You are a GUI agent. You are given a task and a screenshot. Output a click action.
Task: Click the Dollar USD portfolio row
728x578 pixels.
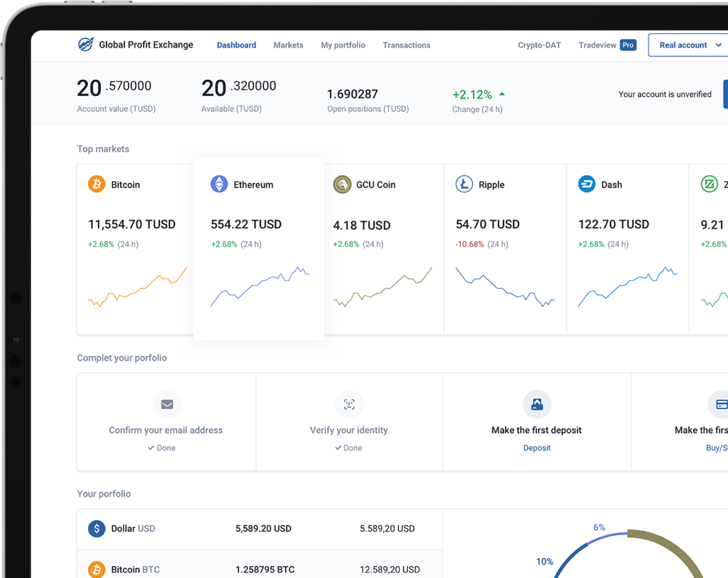[x=260, y=529]
